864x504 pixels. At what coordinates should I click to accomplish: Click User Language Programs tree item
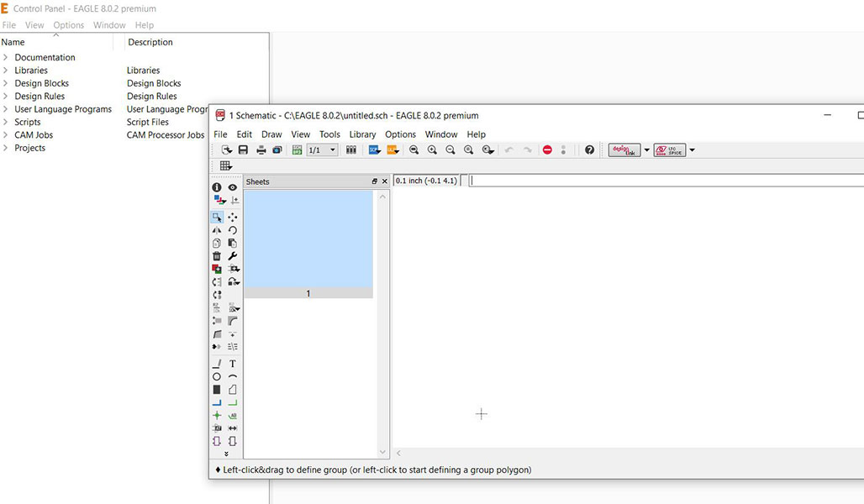click(x=63, y=109)
